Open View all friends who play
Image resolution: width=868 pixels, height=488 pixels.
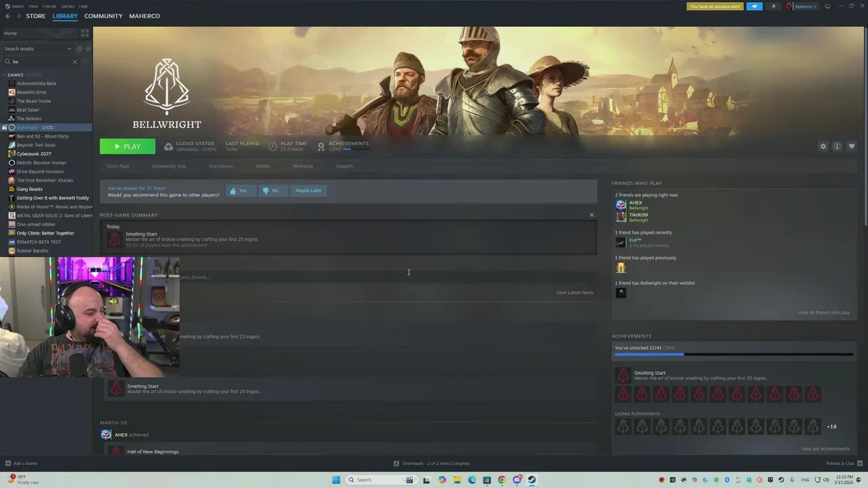(824, 312)
